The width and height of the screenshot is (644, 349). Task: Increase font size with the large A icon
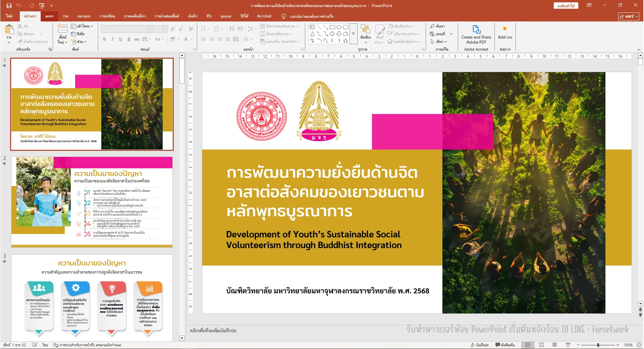(x=173, y=29)
